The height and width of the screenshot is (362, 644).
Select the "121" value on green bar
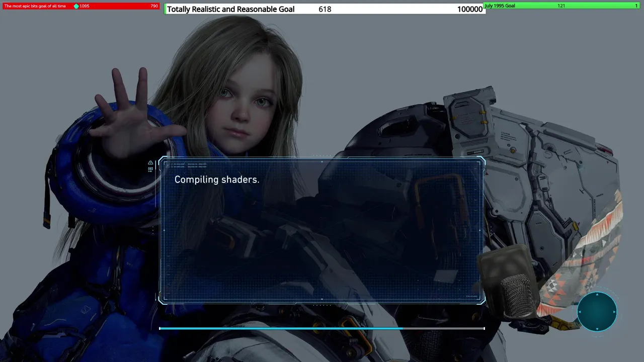click(561, 6)
